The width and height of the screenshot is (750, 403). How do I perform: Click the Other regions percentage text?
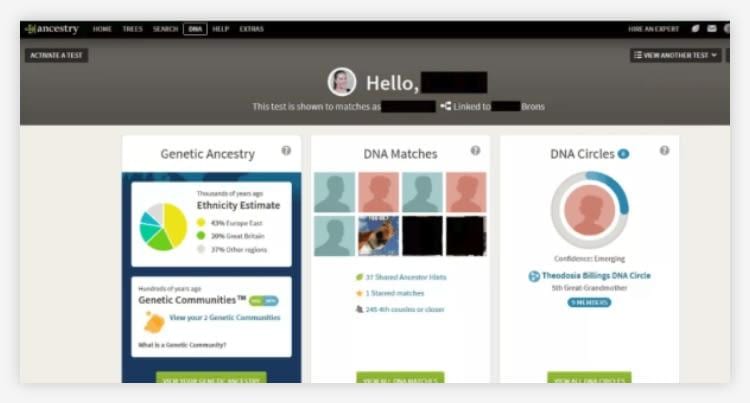coord(239,250)
